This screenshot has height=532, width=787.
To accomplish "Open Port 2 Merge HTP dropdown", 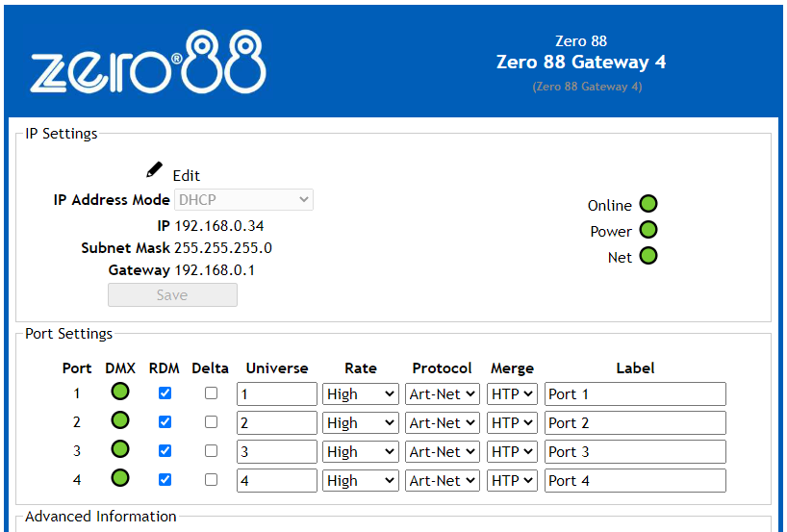I will pyautogui.click(x=512, y=423).
